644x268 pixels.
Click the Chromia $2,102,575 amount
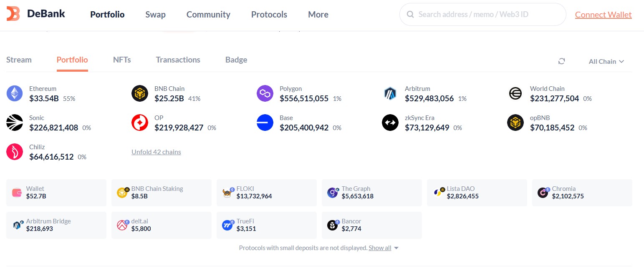coord(568,196)
